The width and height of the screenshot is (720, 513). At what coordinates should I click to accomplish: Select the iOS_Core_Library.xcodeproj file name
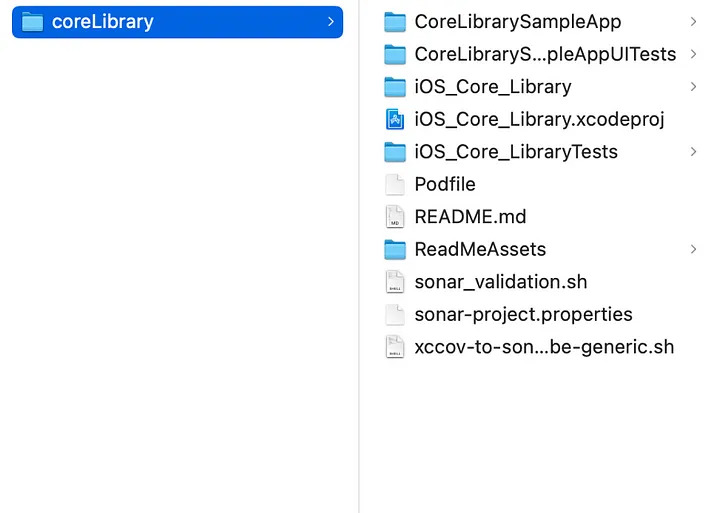[x=539, y=119]
